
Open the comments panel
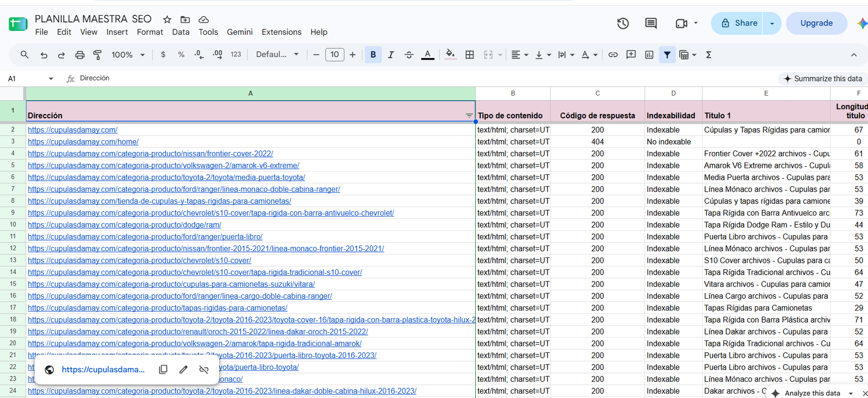point(651,23)
